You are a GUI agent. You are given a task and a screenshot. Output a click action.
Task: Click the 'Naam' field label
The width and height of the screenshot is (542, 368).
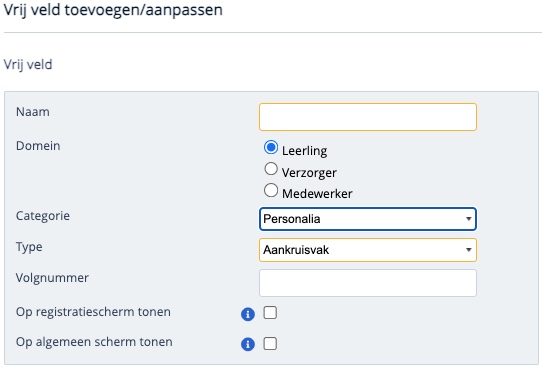[33, 112]
